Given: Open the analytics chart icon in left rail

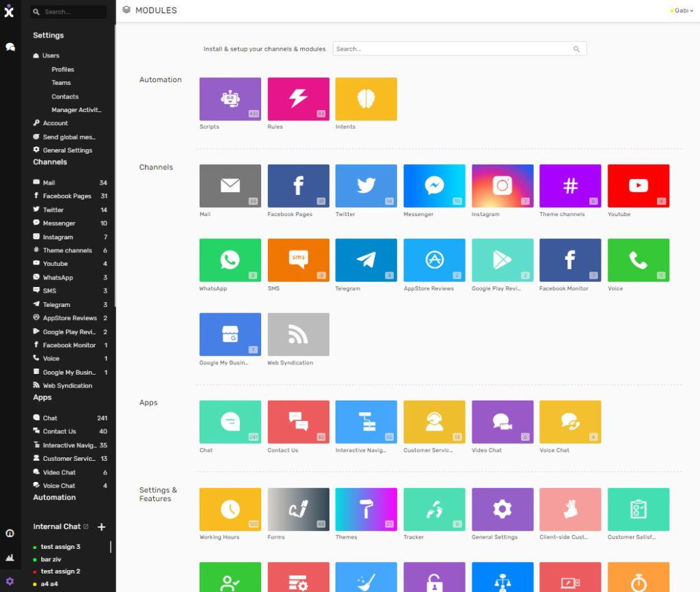Looking at the screenshot, I should tap(10, 557).
